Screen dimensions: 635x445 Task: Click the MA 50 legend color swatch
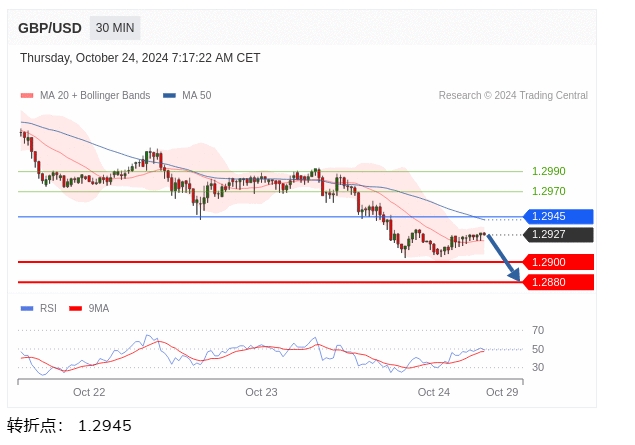169,96
